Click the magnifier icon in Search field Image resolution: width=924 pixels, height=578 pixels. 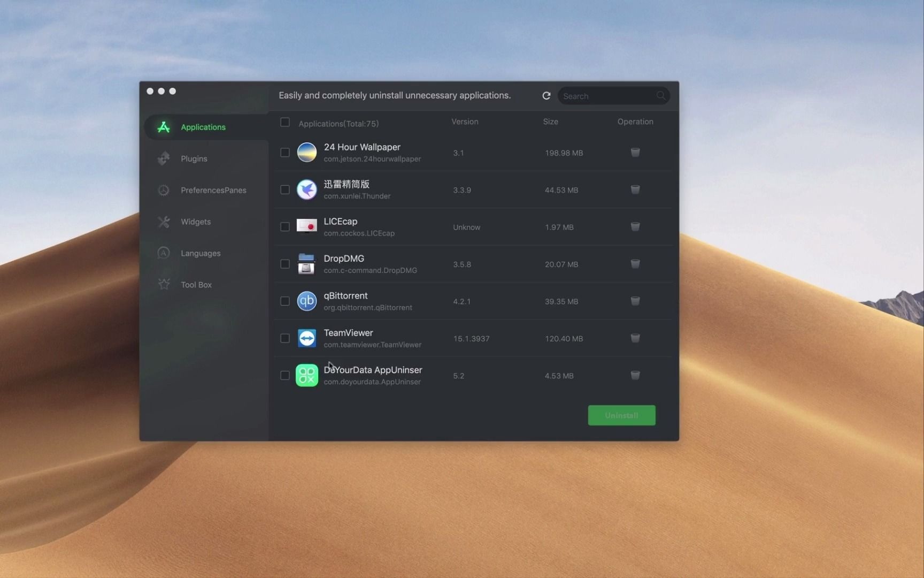click(661, 96)
